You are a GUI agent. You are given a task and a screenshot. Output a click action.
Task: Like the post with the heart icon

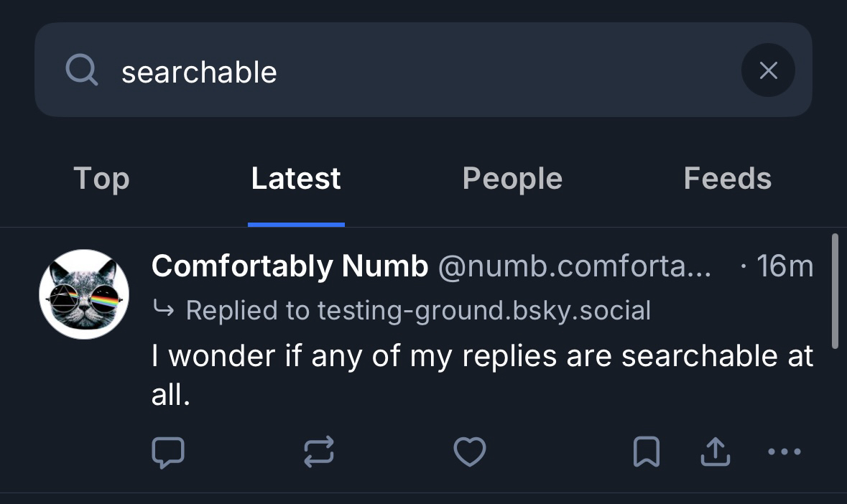pos(470,452)
